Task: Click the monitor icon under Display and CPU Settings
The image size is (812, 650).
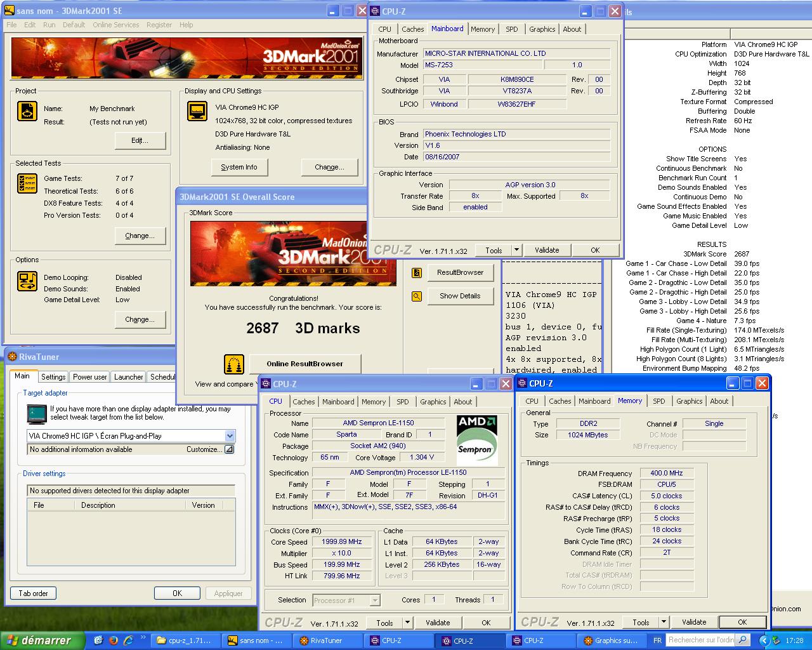Action: (x=197, y=111)
